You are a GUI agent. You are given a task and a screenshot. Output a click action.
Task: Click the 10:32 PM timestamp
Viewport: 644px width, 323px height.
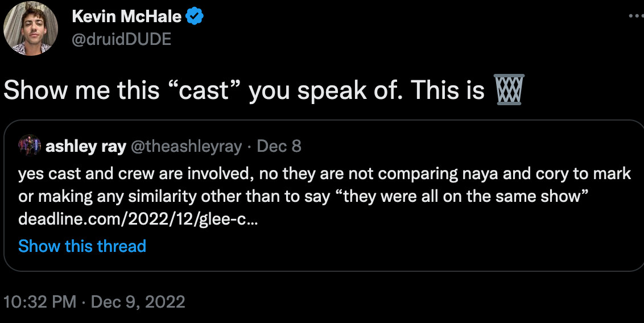click(40, 301)
